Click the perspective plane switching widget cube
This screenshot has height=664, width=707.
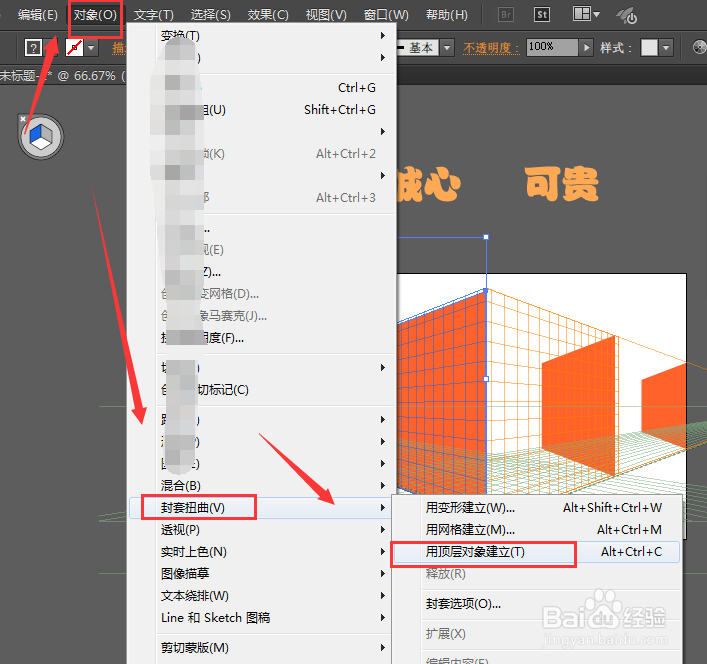41,137
